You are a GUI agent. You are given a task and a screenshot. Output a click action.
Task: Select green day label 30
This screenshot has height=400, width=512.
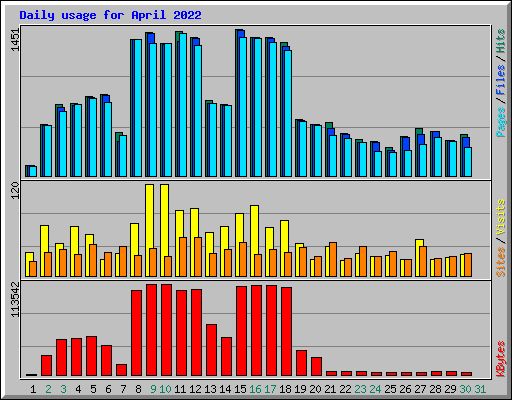(x=465, y=389)
